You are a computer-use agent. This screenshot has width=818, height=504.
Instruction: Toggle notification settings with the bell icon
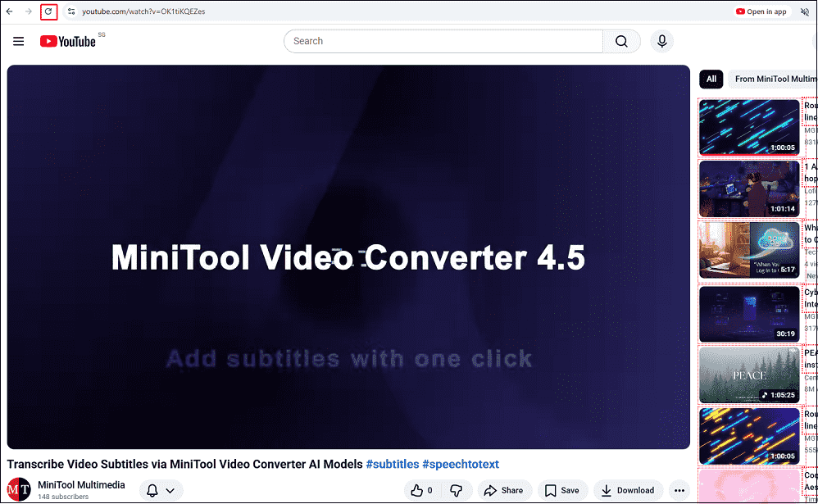[x=152, y=489]
